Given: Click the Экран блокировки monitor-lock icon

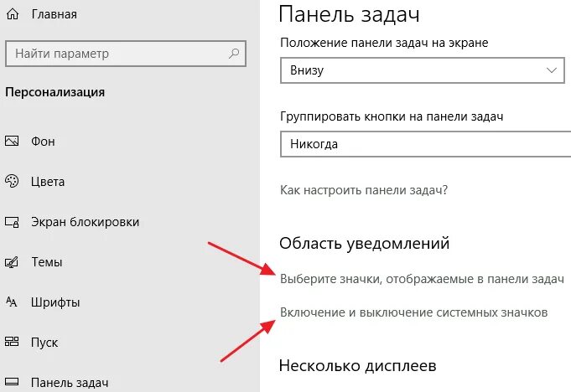Looking at the screenshot, I should (x=12, y=222).
